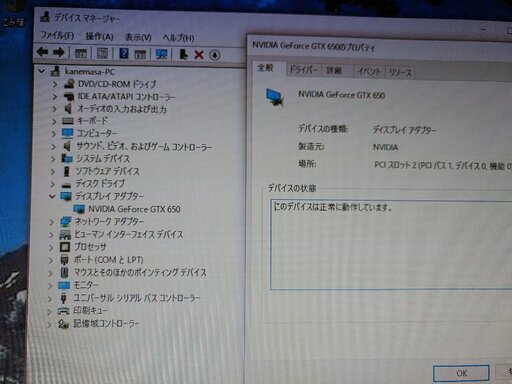
Task: Click the NVIDIA manufacturer value
Action: pos(385,147)
